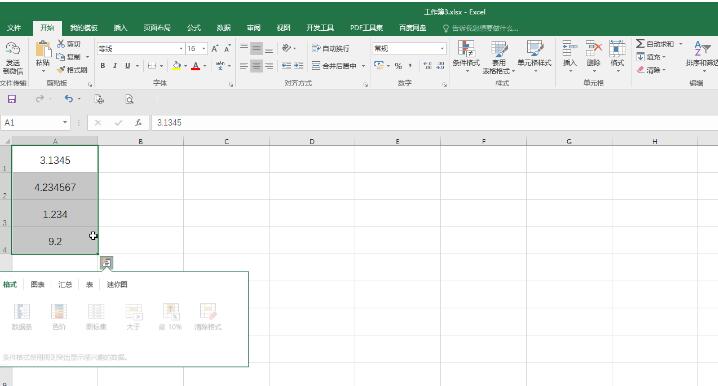Toggle Middle Align vertical alignment
The height and width of the screenshot is (386, 718).
pos(256,49)
